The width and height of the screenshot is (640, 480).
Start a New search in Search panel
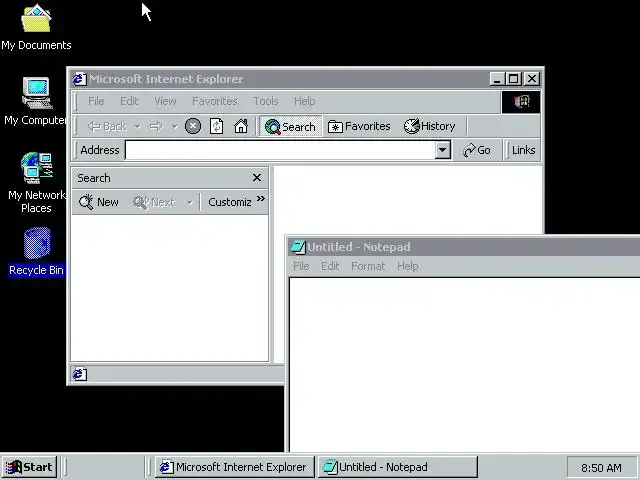[x=99, y=202]
